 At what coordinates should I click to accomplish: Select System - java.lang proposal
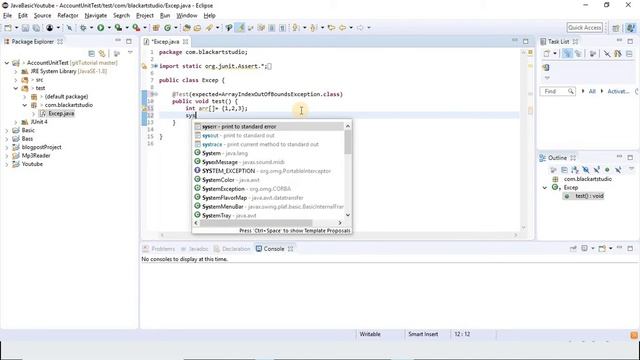pyautogui.click(x=269, y=153)
